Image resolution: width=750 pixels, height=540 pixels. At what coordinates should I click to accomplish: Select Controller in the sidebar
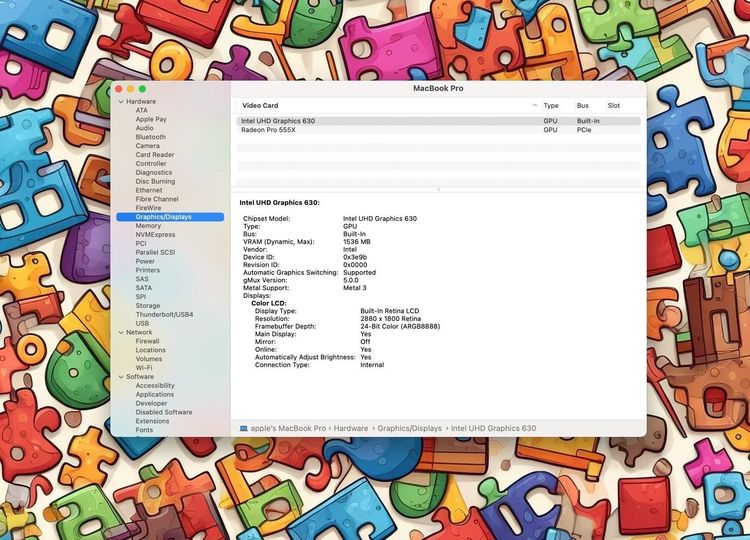tap(151, 164)
